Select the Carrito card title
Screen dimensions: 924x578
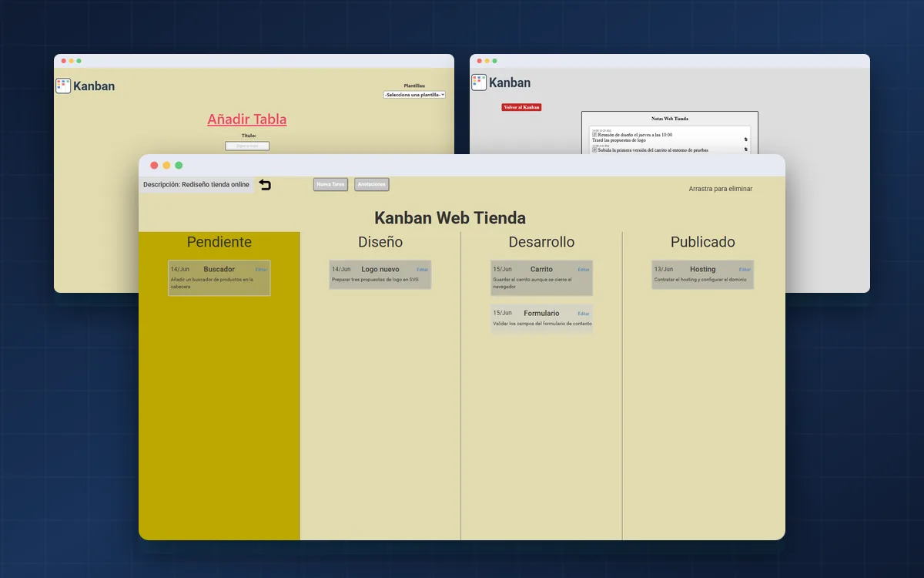click(541, 269)
